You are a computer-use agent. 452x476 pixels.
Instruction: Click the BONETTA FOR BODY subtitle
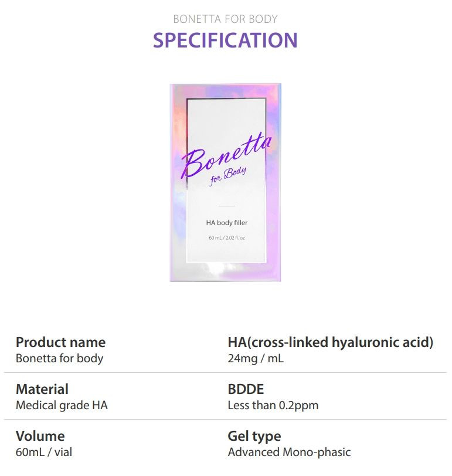click(x=225, y=19)
